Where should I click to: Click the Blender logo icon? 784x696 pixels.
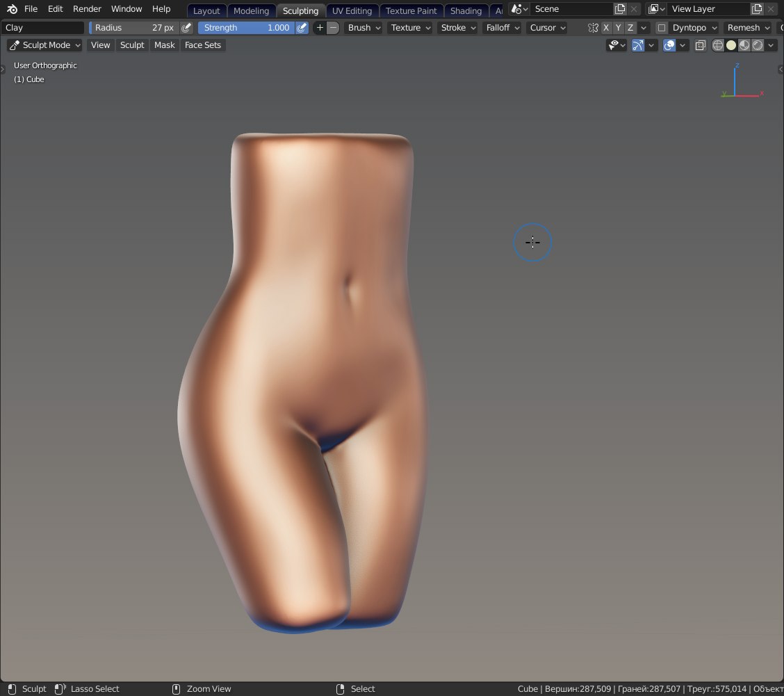(12, 9)
